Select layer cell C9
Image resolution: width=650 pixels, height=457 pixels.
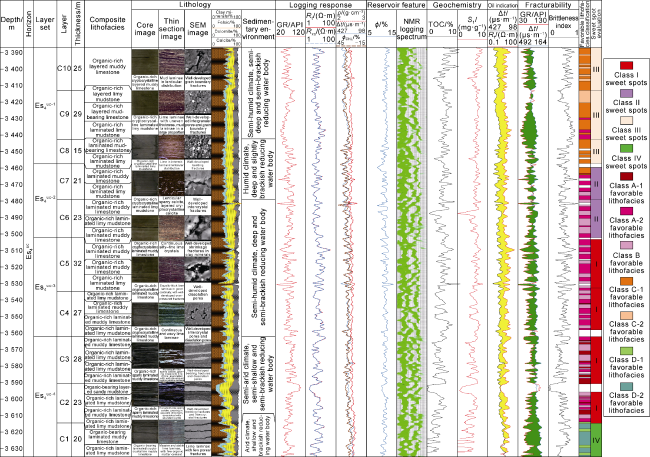point(64,114)
